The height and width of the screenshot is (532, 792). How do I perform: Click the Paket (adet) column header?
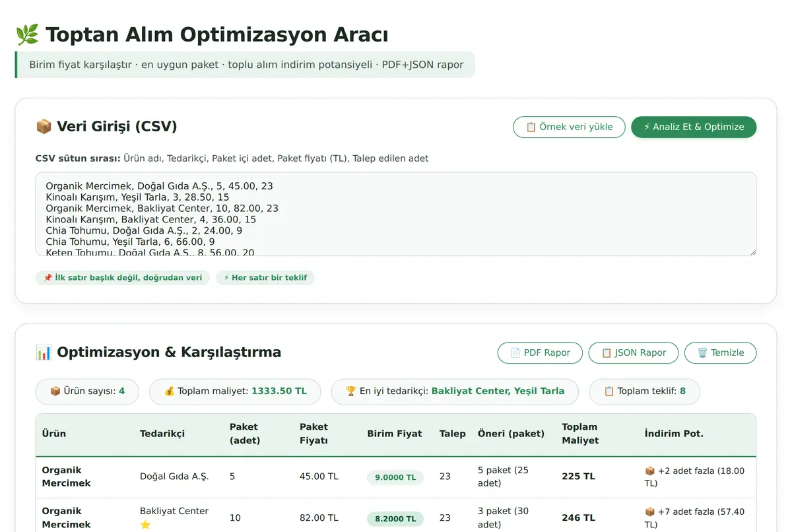245,434
